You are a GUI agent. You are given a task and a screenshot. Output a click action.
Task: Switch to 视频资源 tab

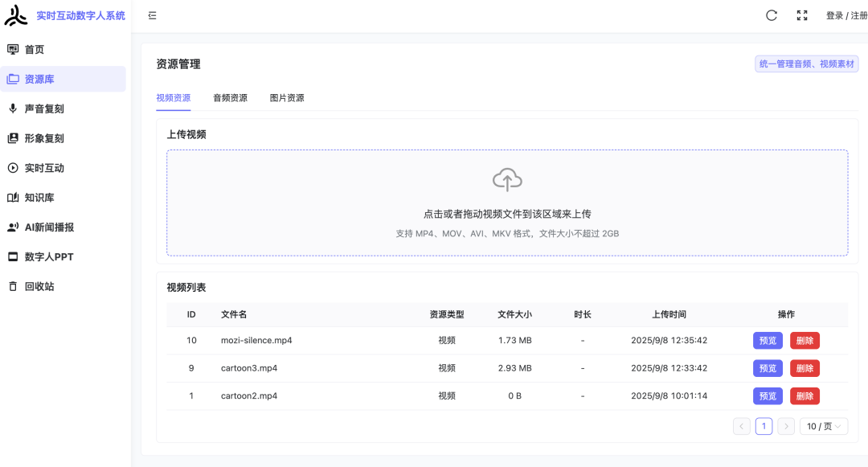174,98
